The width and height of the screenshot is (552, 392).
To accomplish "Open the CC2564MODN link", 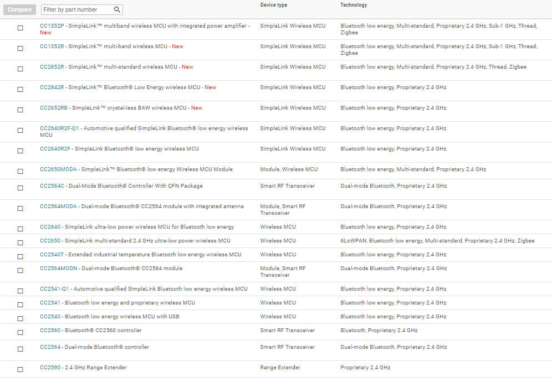I will [58, 268].
